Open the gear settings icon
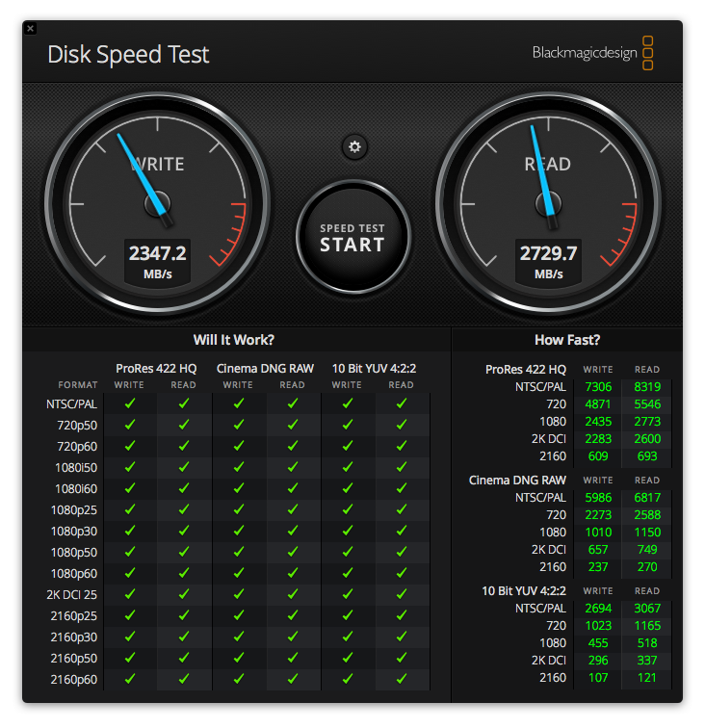Screen dimensions: 705x728 (x=354, y=146)
